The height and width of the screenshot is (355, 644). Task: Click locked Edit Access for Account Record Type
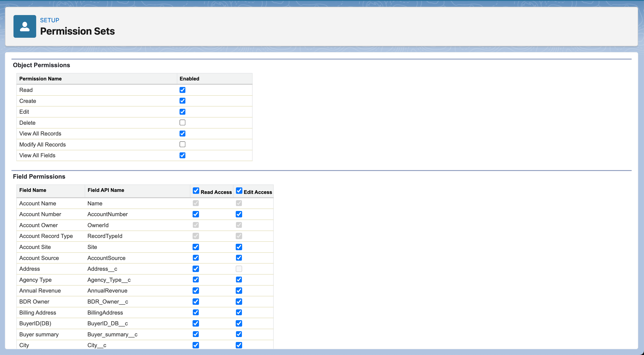239,236
